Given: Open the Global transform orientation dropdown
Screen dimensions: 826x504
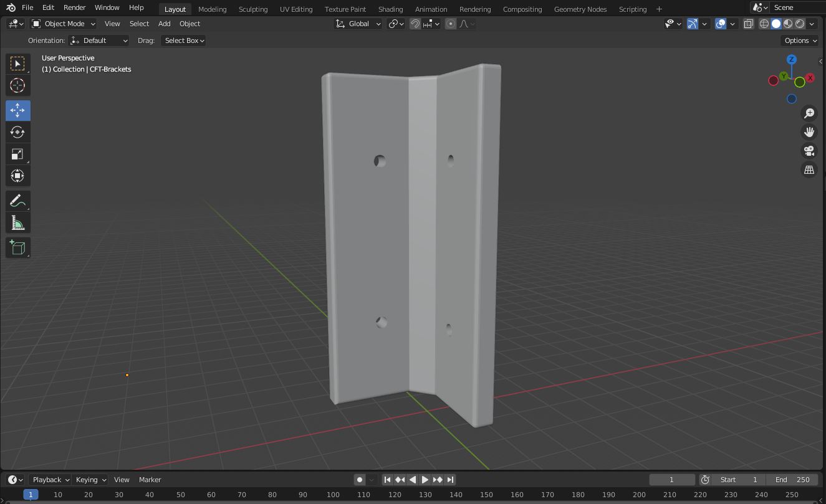Looking at the screenshot, I should [358, 24].
